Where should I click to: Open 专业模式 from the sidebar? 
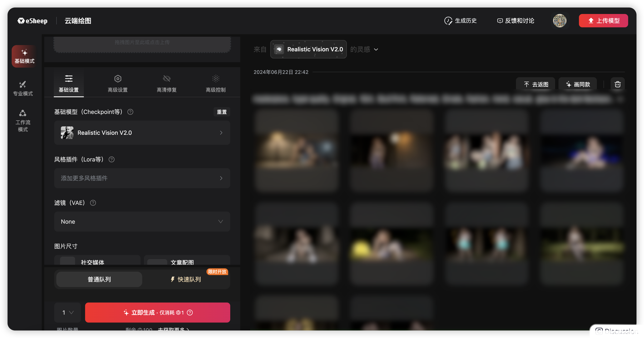click(23, 88)
